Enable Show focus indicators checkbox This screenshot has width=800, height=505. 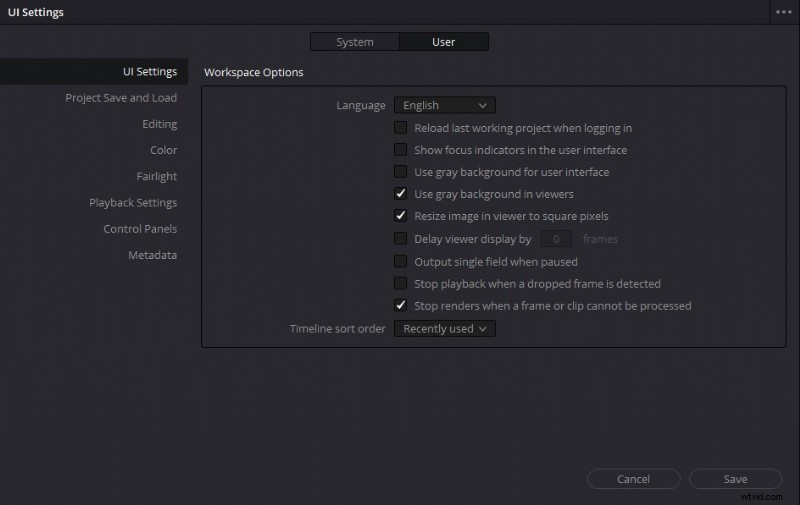401,149
